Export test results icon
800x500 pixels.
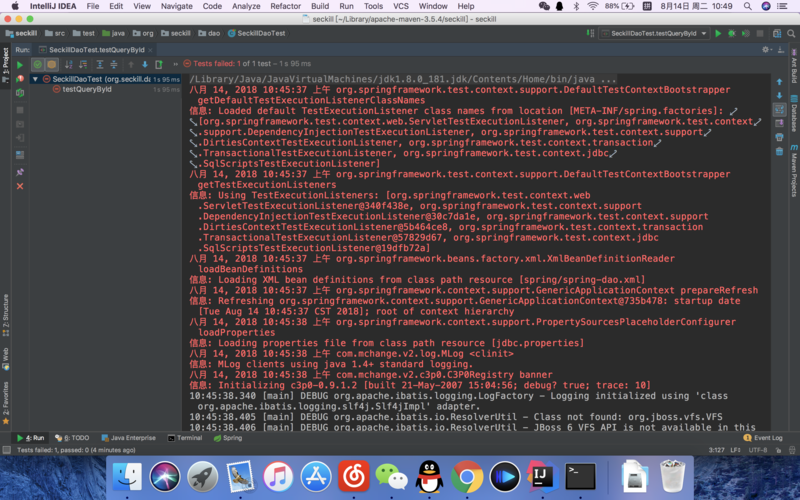pyautogui.click(x=159, y=64)
